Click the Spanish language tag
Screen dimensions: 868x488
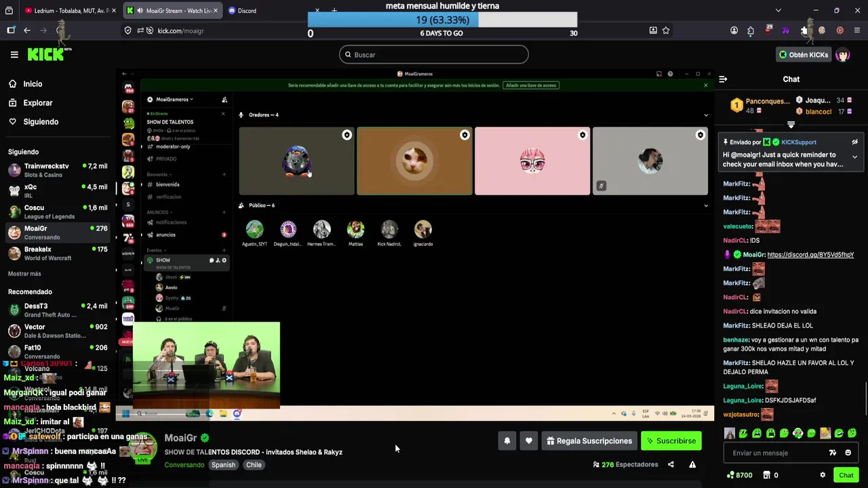(223, 465)
